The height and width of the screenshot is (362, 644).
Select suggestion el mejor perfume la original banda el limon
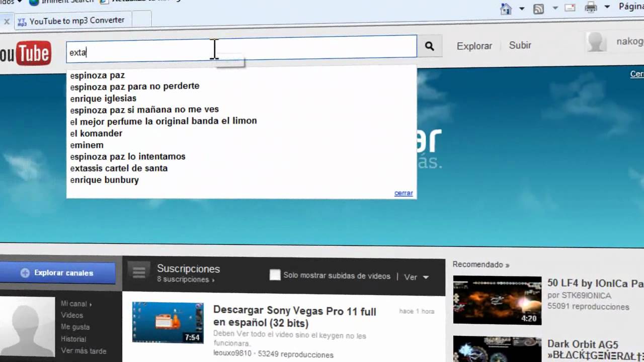point(164,121)
